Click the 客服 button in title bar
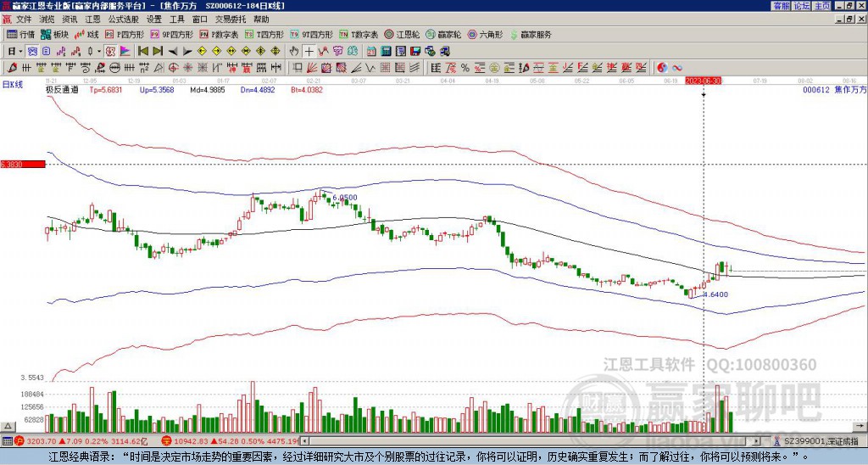This screenshot has height=465, width=868. [781, 6]
